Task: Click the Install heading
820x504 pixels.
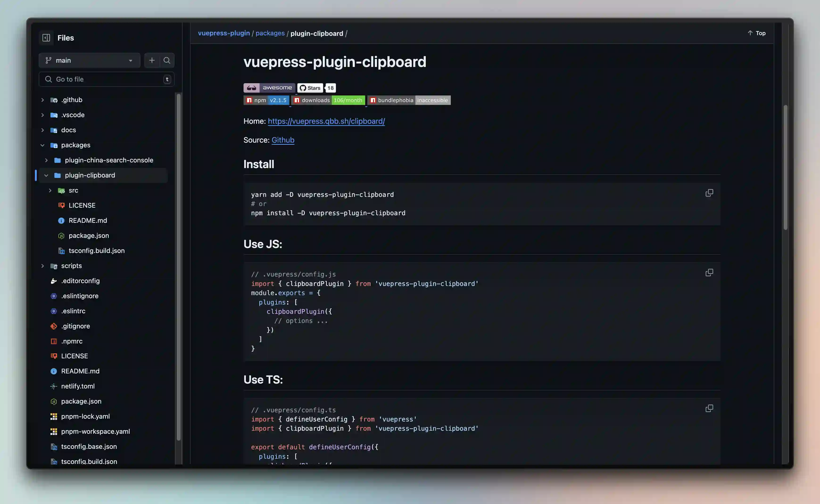Action: [259, 164]
